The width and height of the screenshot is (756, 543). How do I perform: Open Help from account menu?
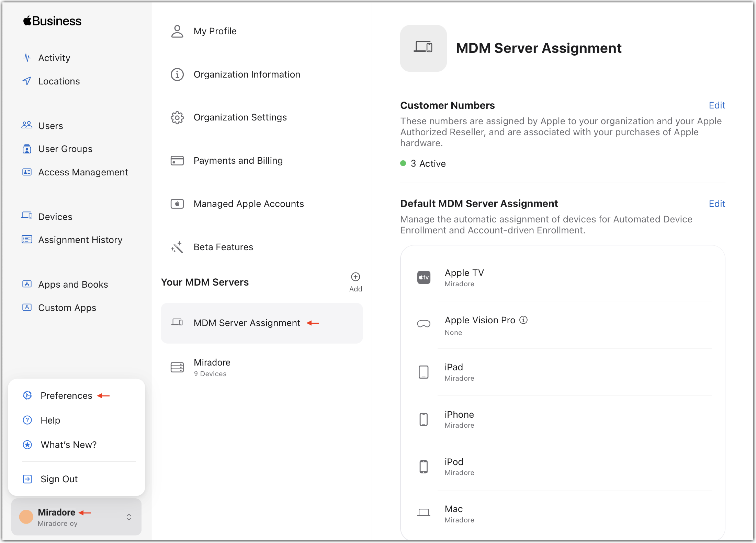50,420
